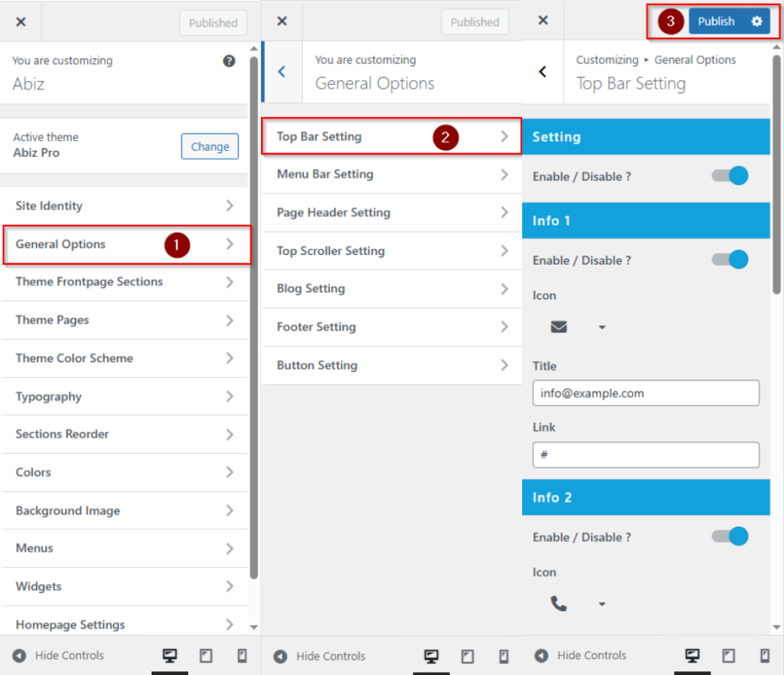Screen dimensions: 784x675
Task: Click the blue Publish button
Action: [717, 21]
